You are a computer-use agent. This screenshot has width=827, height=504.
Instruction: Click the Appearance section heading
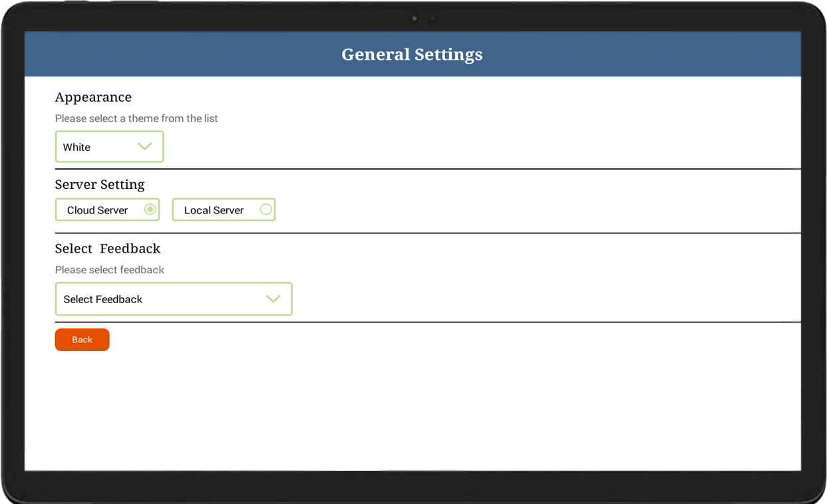(93, 97)
